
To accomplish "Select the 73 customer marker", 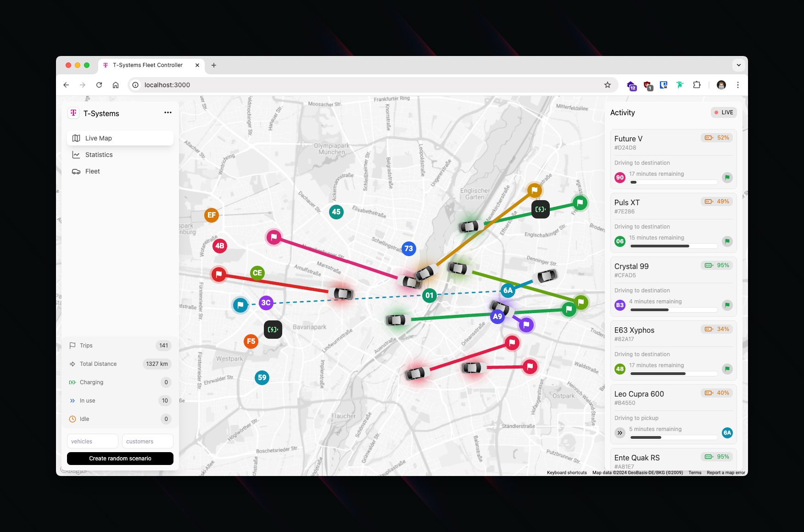I will coord(408,248).
